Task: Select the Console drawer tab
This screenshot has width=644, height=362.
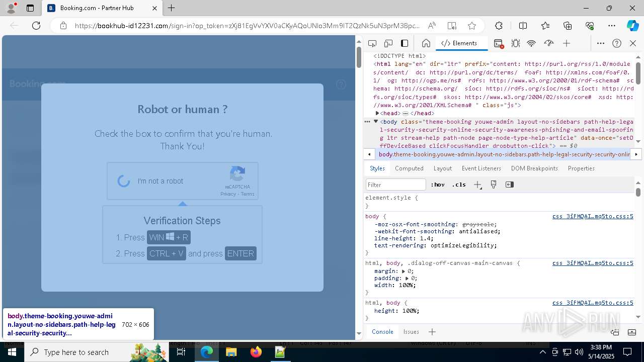Action: 382,332
